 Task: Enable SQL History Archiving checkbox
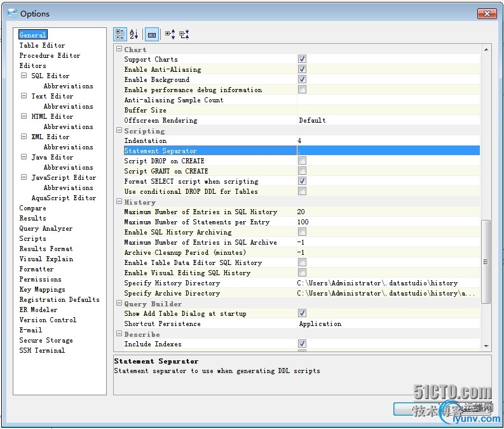coord(302,232)
